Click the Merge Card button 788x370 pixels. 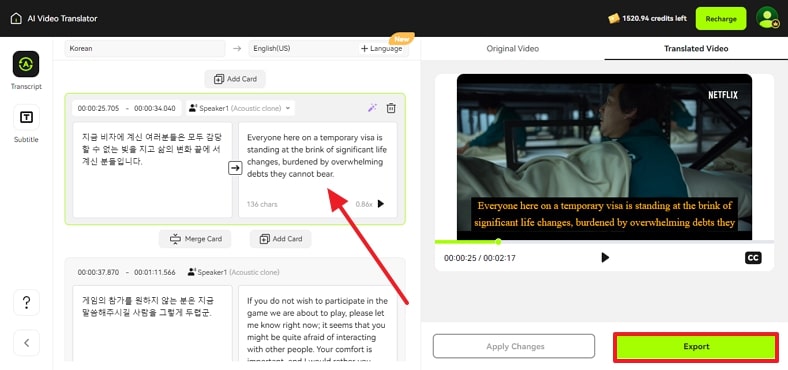pos(195,239)
